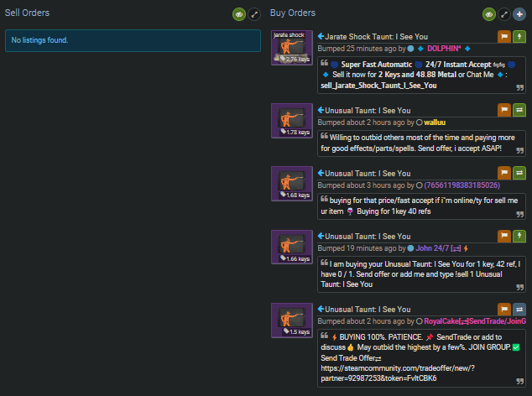Open trade offer icon on RoyalCake listing
The height and width of the screenshot is (396, 532).
point(519,309)
